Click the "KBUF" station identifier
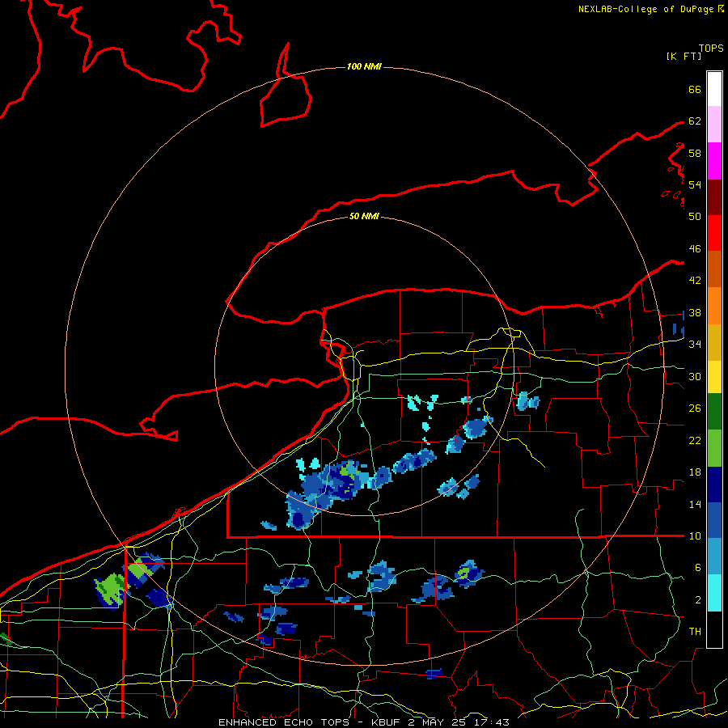The height and width of the screenshot is (728, 728). click(387, 722)
